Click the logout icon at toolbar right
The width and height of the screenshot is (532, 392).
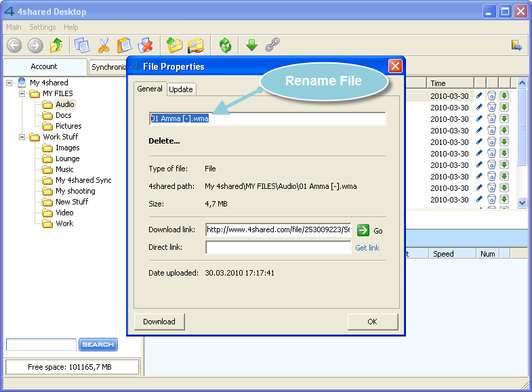coord(516,45)
